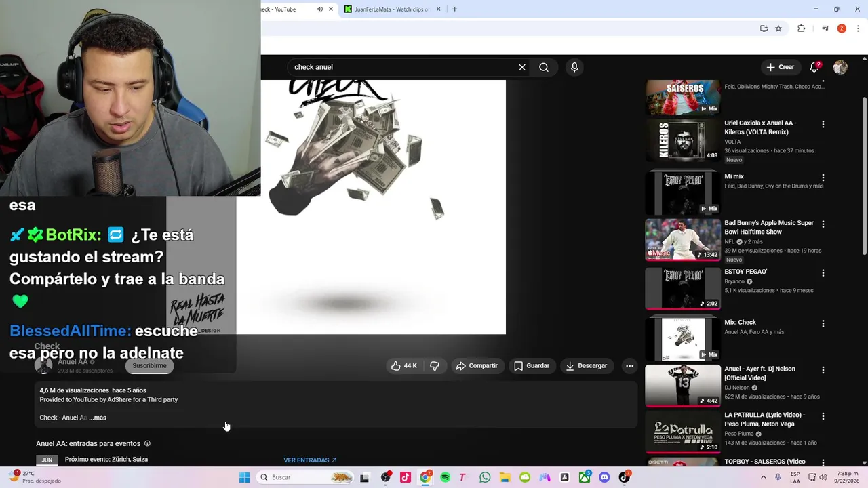The image size is (868, 488).
Task: Open options for Ayer ft. Dj Nelson
Action: coord(823,371)
